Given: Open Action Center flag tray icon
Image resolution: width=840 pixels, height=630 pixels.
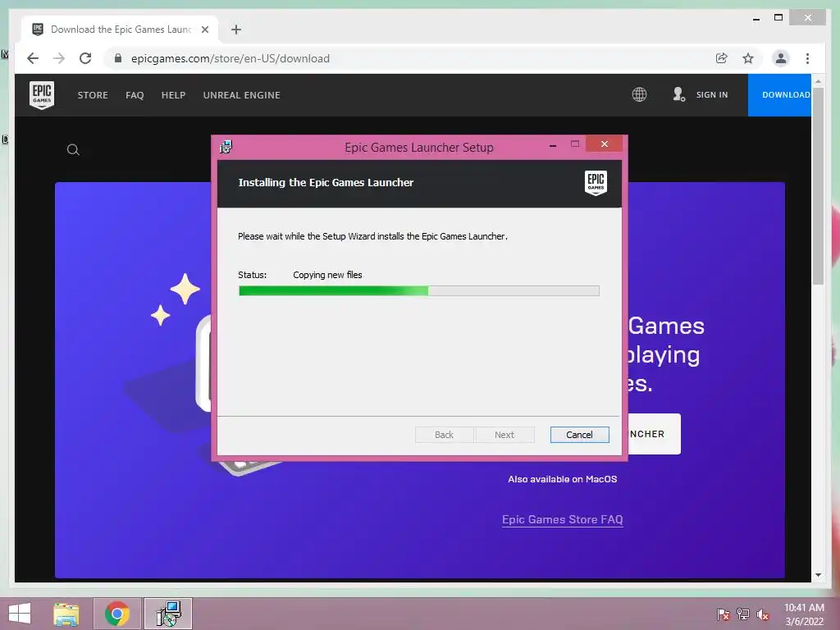Looking at the screenshot, I should (723, 614).
